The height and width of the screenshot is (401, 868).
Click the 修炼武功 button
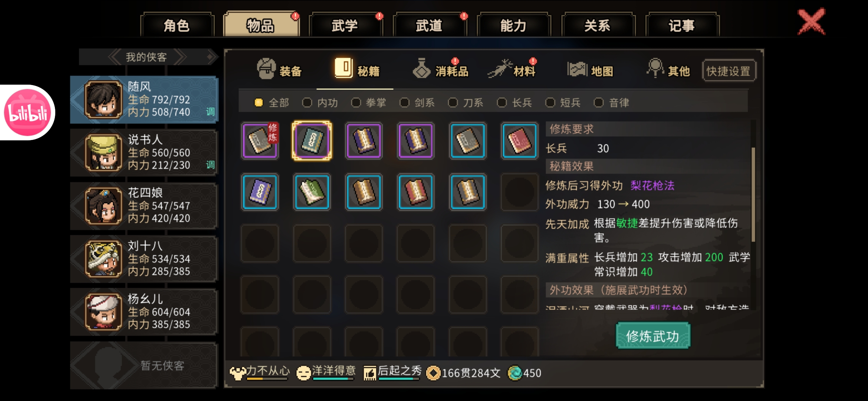click(x=653, y=336)
